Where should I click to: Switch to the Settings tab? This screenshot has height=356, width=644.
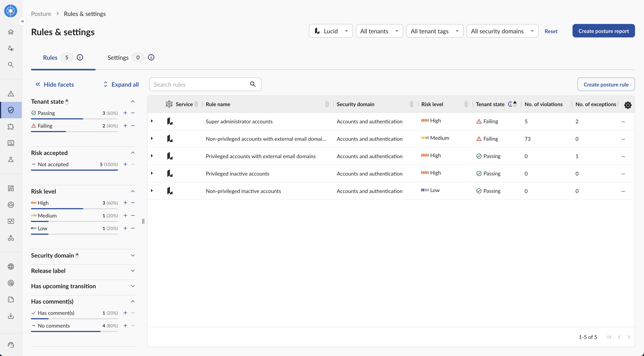pyautogui.click(x=118, y=57)
